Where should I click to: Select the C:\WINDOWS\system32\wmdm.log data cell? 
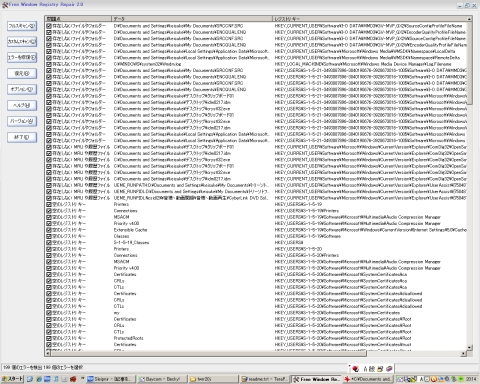click(147, 64)
